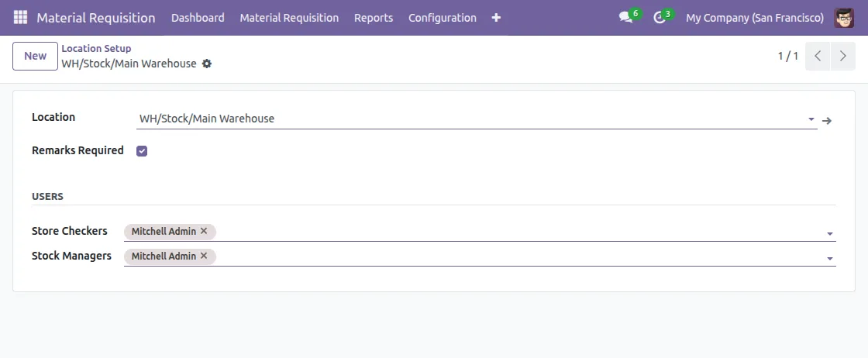Open the apps grid menu icon
This screenshot has height=358, width=868.
click(x=20, y=17)
